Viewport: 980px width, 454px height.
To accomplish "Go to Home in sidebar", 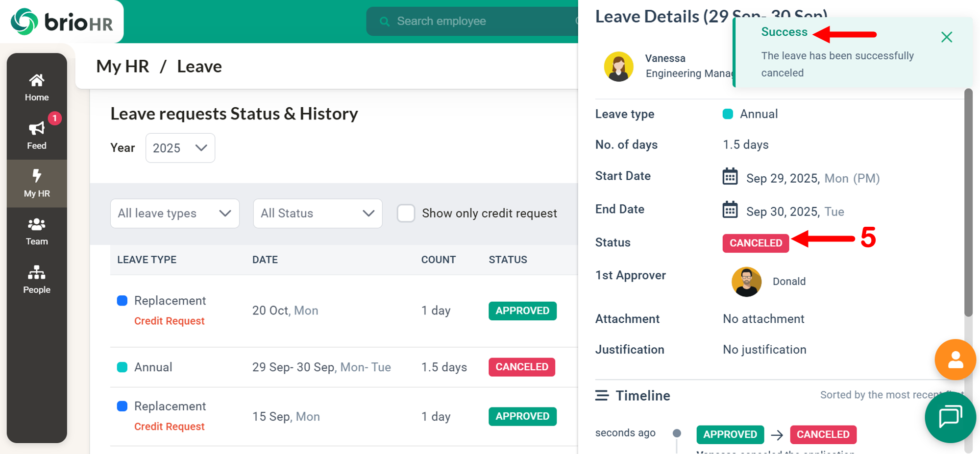I will pyautogui.click(x=37, y=87).
